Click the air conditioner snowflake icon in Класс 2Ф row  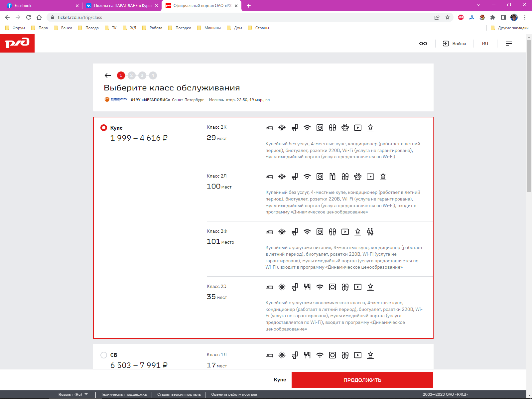coord(282,232)
